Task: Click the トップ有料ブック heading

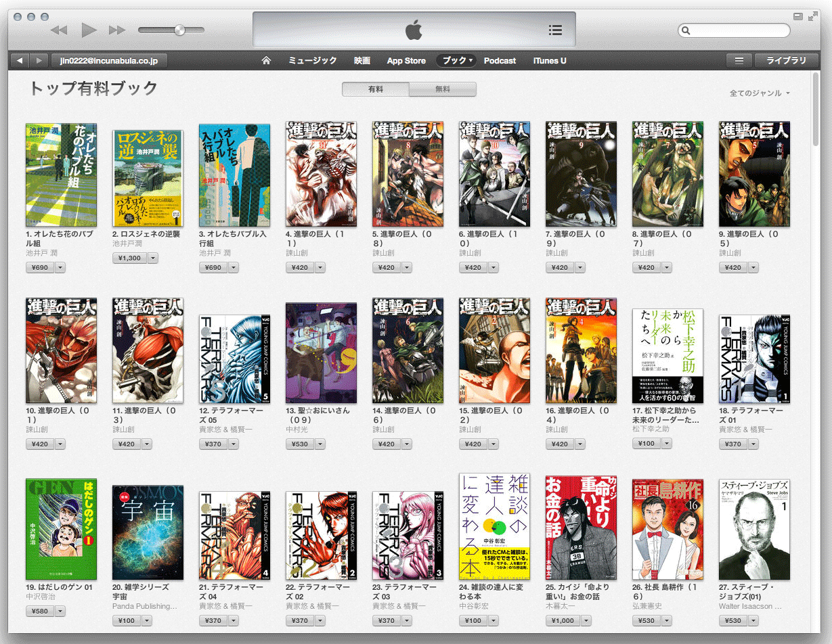Action: tap(93, 89)
